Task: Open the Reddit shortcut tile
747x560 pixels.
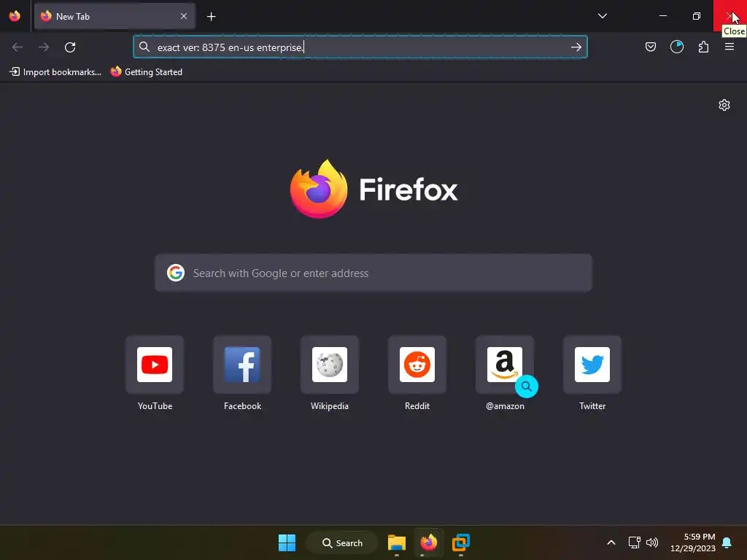Action: coord(417,365)
